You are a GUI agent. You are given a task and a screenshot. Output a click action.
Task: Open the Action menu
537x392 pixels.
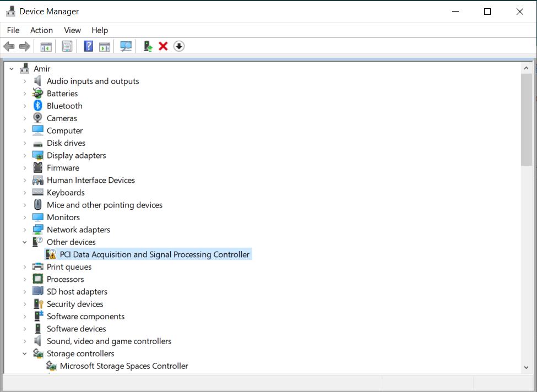click(41, 30)
